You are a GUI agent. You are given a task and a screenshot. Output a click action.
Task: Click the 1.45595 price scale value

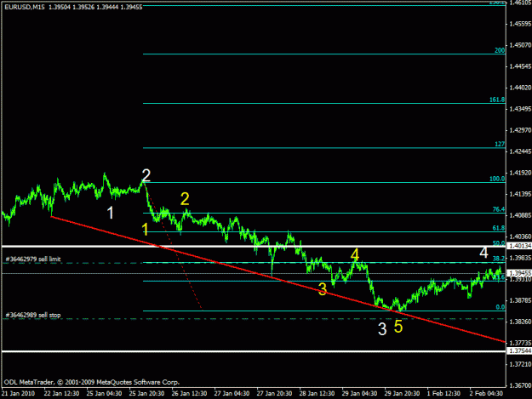[x=520, y=24]
